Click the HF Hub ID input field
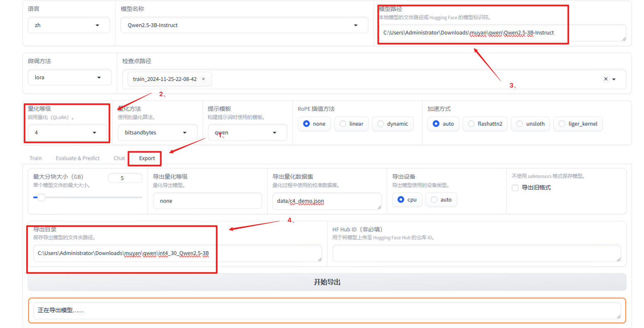The height and width of the screenshot is (328, 644). point(476,253)
